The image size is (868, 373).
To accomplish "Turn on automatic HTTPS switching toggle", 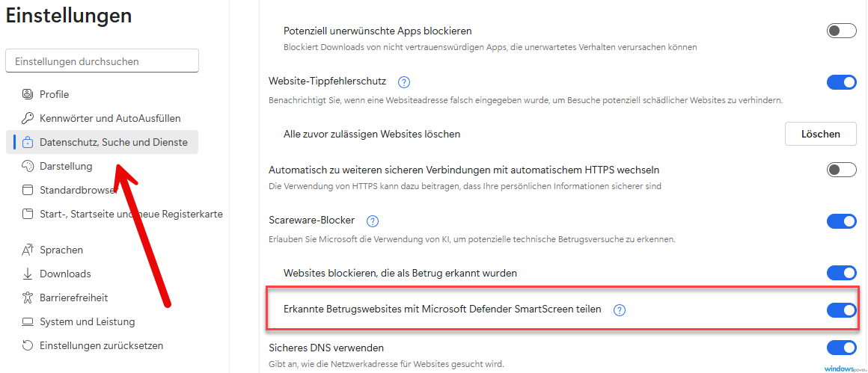I will click(x=841, y=170).
